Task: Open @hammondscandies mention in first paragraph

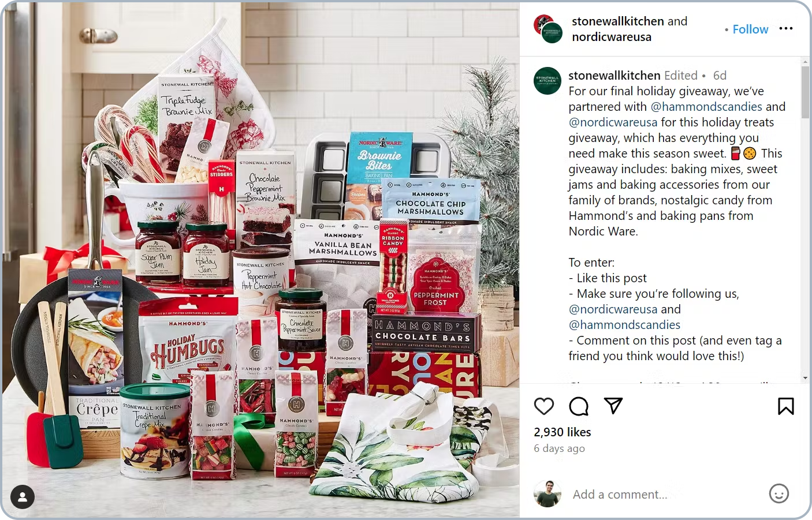Action: (x=706, y=107)
